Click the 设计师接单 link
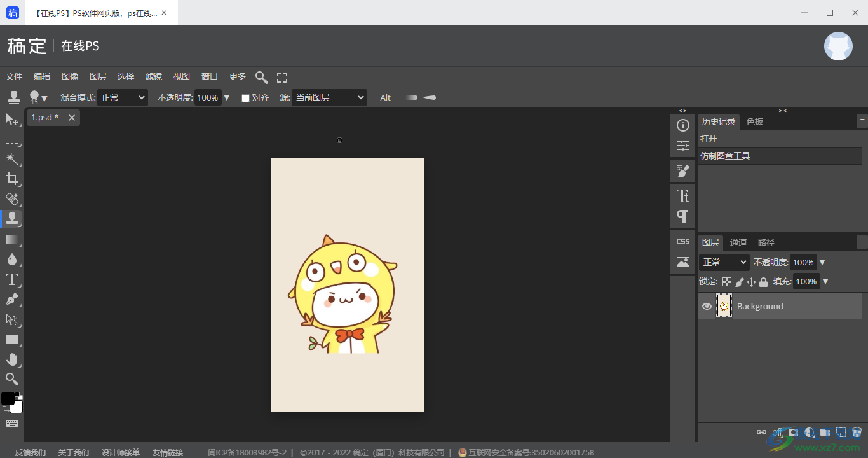The height and width of the screenshot is (458, 868). click(x=121, y=453)
